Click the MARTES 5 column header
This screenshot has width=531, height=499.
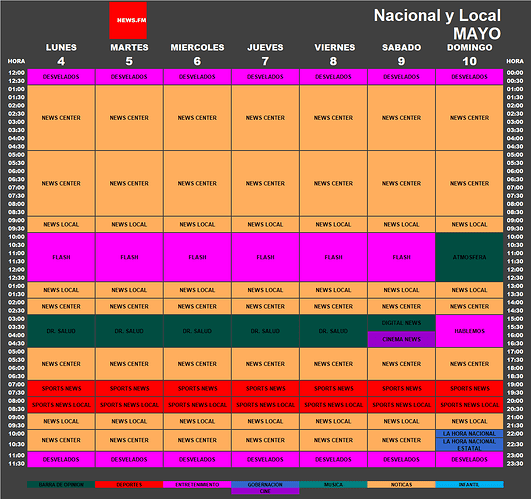[129, 54]
